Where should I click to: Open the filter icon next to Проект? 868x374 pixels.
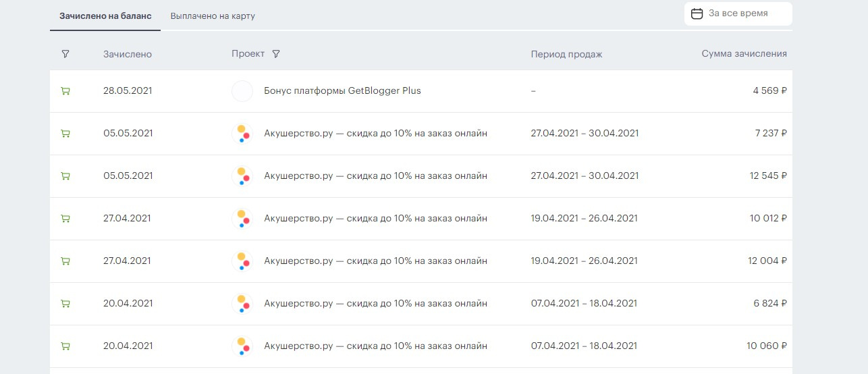coord(275,54)
